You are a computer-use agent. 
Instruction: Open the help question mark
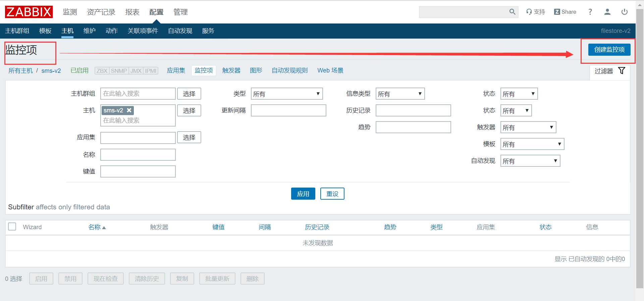[590, 12]
